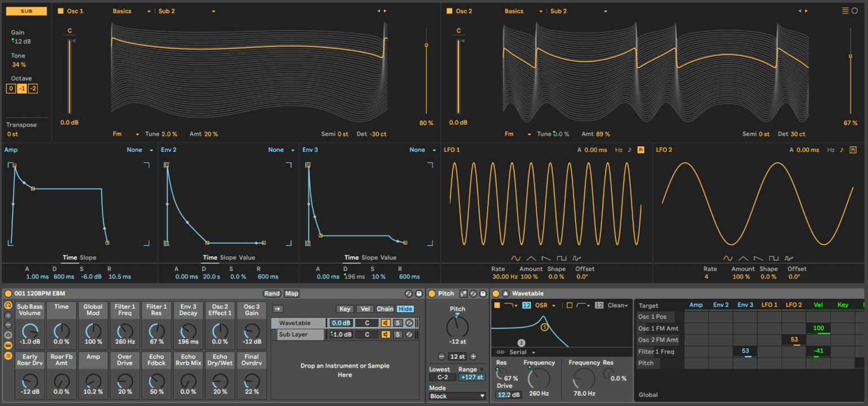Mute the Sub Layer chain speaker
Screen dimensions: 868x406
pos(385,334)
